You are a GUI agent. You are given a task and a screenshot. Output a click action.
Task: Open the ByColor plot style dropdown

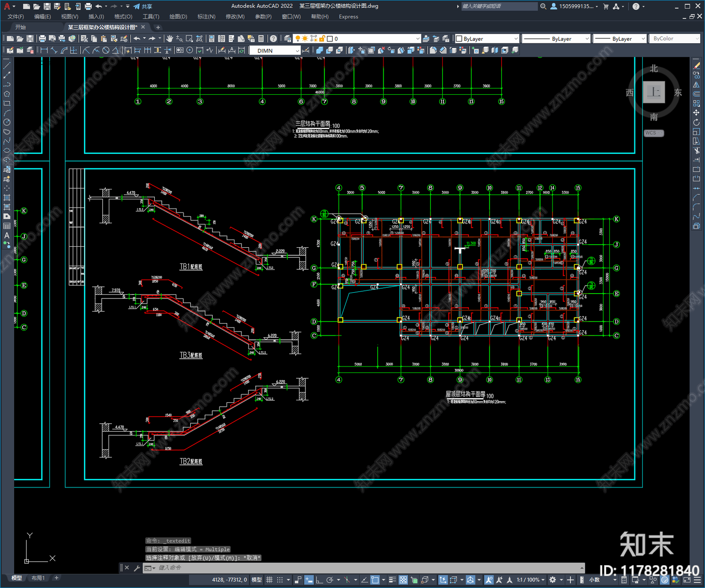[674, 39]
